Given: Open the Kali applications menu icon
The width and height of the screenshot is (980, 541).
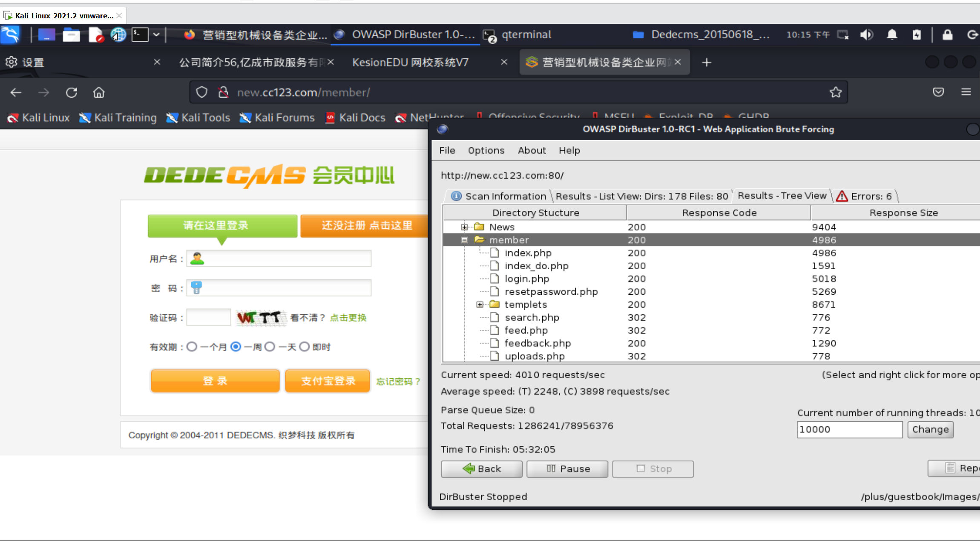Looking at the screenshot, I should tap(10, 35).
